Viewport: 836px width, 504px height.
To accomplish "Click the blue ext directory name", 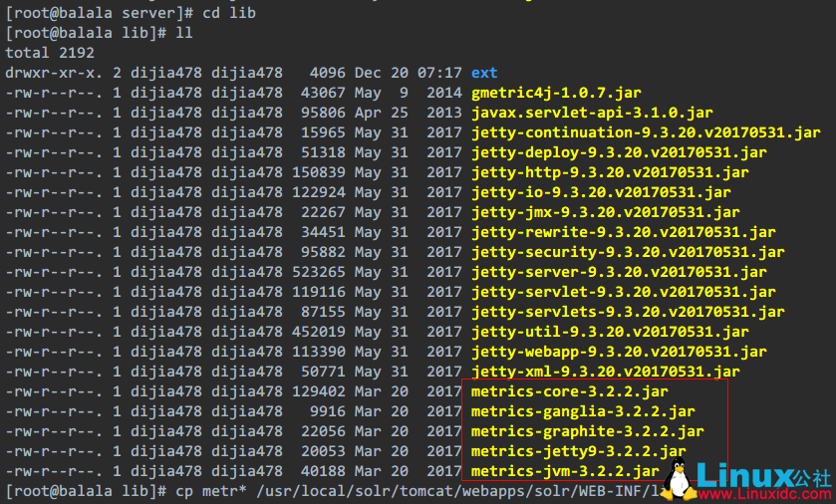I will tap(484, 73).
